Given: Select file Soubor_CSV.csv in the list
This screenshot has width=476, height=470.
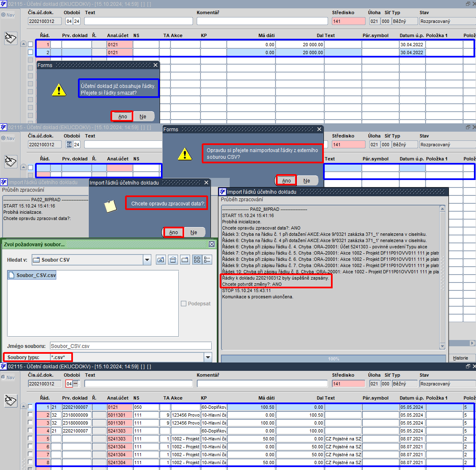Looking at the screenshot, I should pyautogui.click(x=32, y=275).
